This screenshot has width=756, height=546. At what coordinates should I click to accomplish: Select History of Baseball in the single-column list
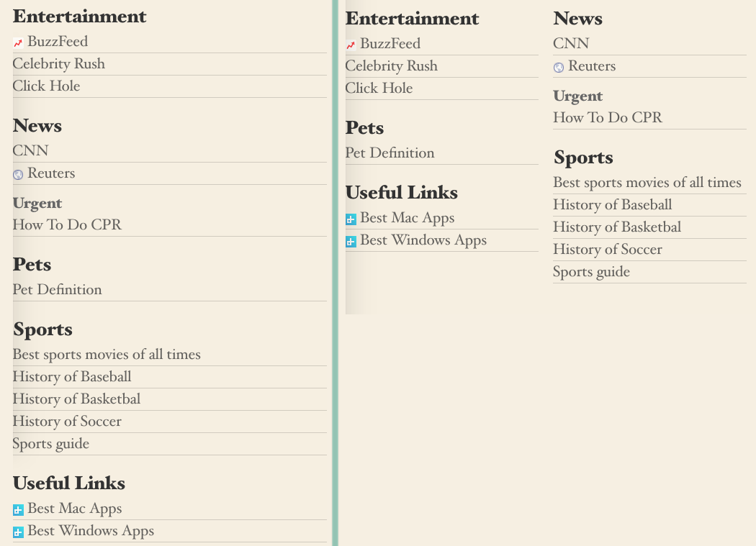pos(72,376)
